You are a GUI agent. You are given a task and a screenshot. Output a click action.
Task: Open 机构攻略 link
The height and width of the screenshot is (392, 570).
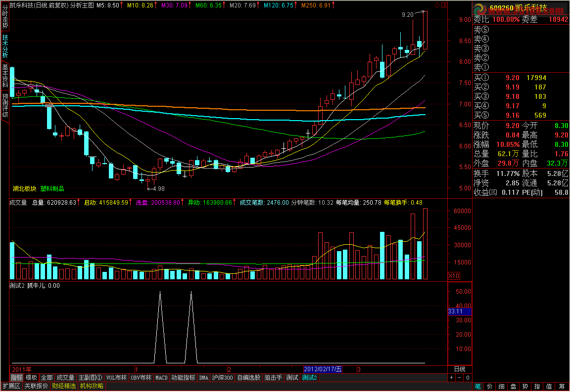pyautogui.click(x=92, y=386)
